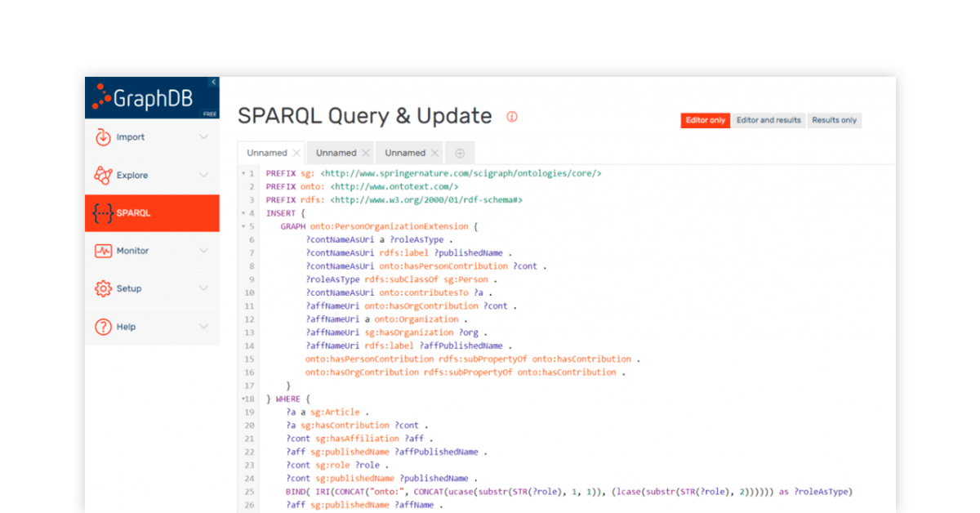Click the ?a a sg:Article line
980x513 pixels.
coord(327,412)
